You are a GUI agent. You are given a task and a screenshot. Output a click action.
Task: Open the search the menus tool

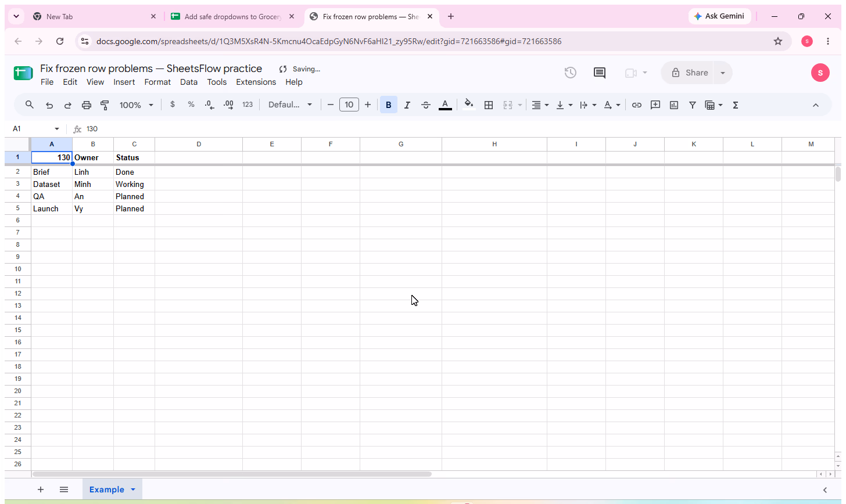click(x=30, y=105)
